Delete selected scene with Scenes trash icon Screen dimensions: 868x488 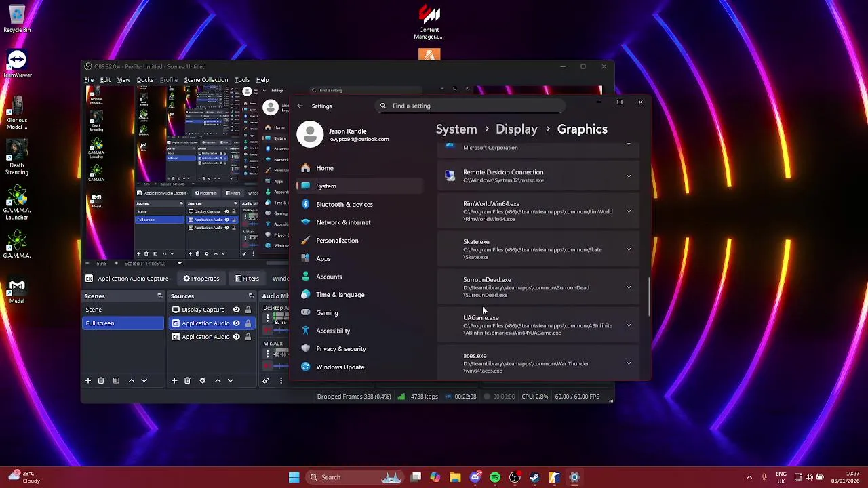pos(101,380)
